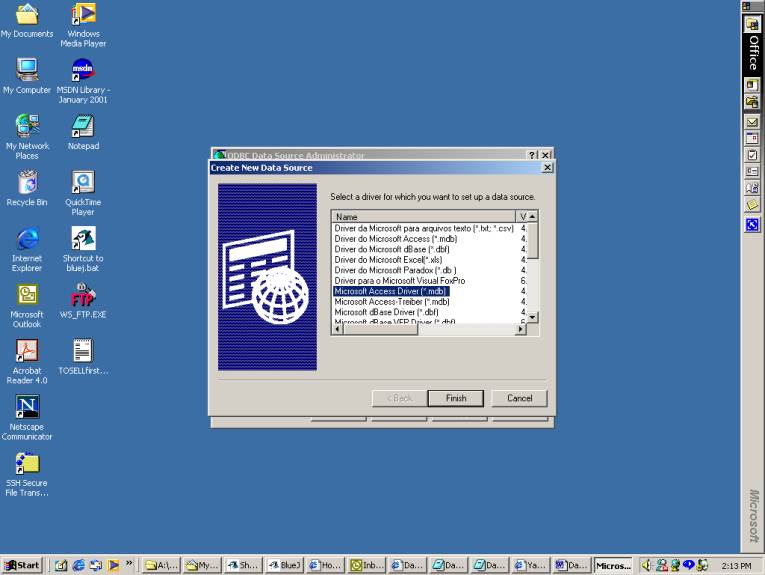Click the volume speaker tray icon

click(x=646, y=565)
